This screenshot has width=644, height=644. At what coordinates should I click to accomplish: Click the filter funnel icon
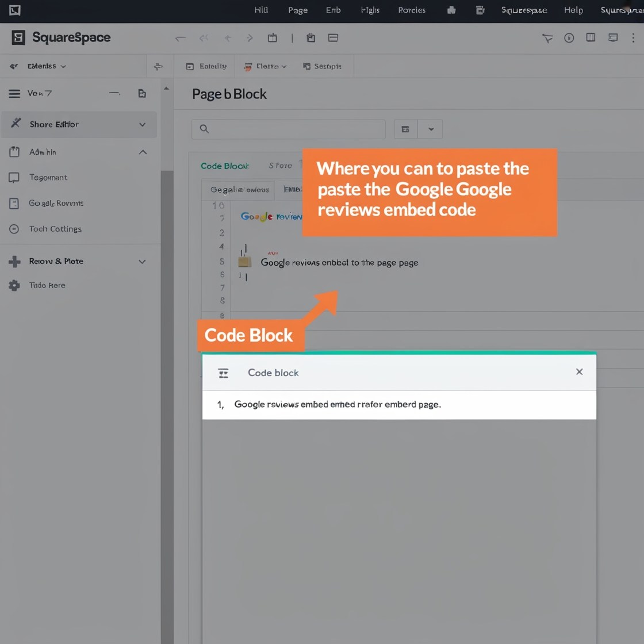coord(547,38)
